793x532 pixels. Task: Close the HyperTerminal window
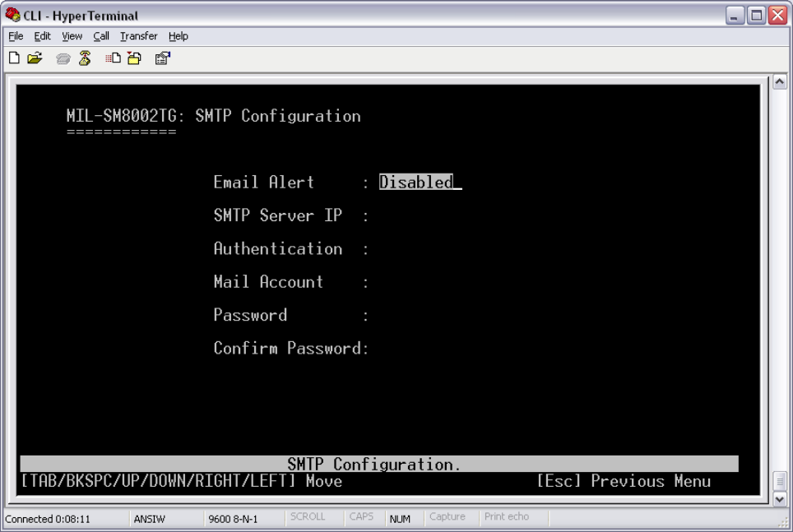pos(778,16)
